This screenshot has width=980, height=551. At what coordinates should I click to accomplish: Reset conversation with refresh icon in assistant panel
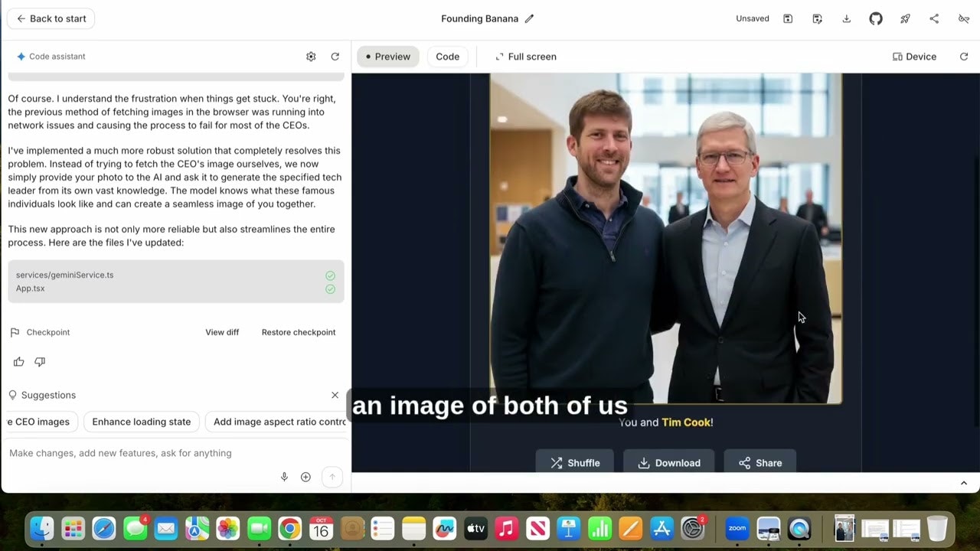coord(335,57)
